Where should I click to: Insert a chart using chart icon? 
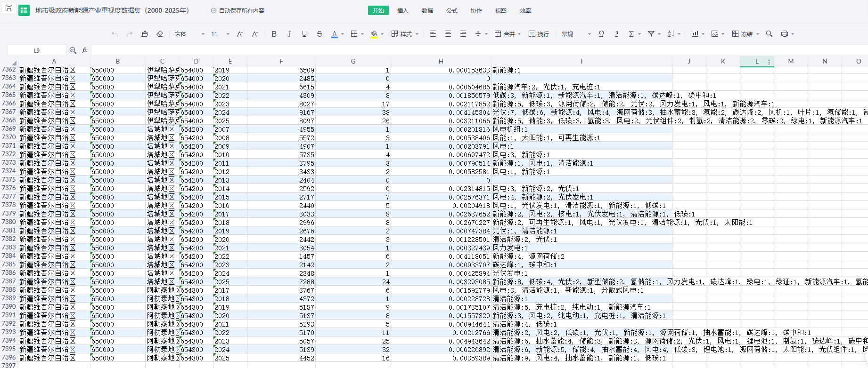695,34
